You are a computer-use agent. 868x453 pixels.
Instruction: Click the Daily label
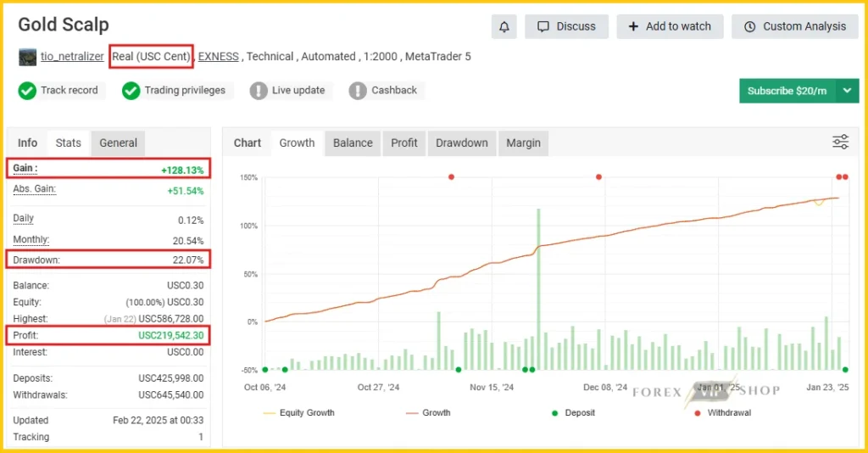click(x=23, y=218)
